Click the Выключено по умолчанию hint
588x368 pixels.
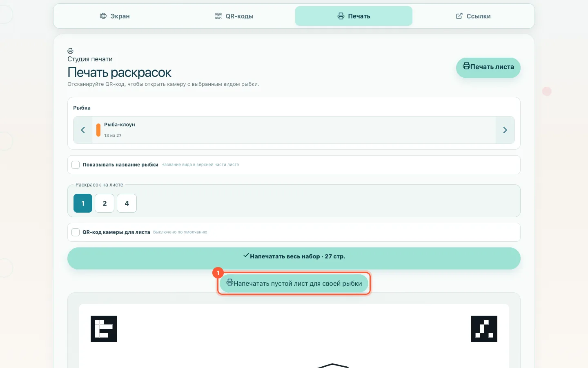180,232
